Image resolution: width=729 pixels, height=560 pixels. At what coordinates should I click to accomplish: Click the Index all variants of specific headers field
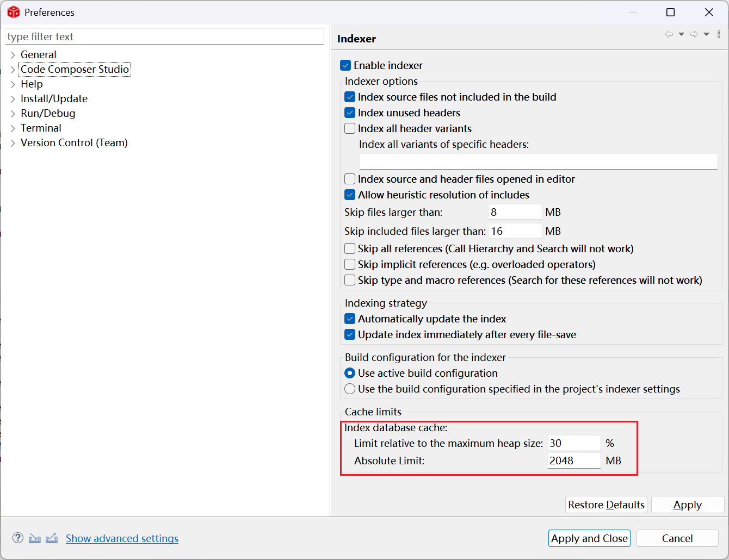click(x=538, y=161)
